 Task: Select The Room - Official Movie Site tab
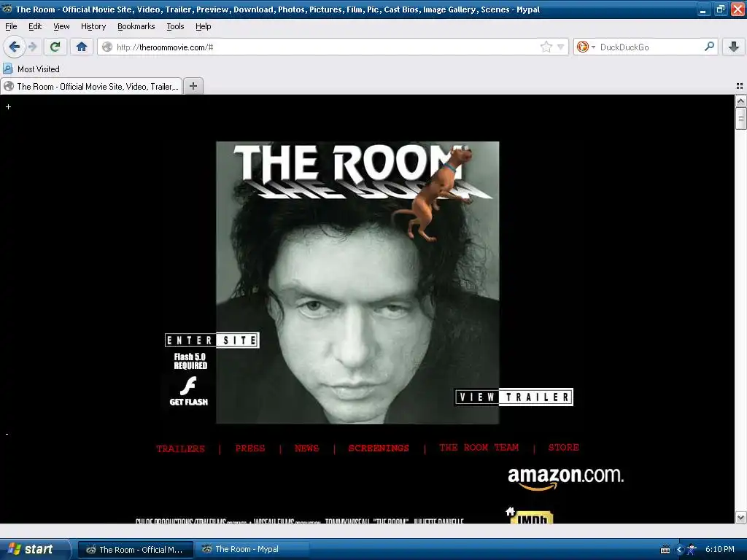click(x=91, y=86)
